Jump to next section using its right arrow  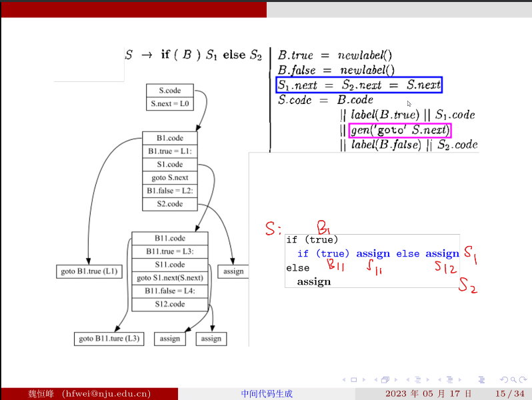[460, 379]
